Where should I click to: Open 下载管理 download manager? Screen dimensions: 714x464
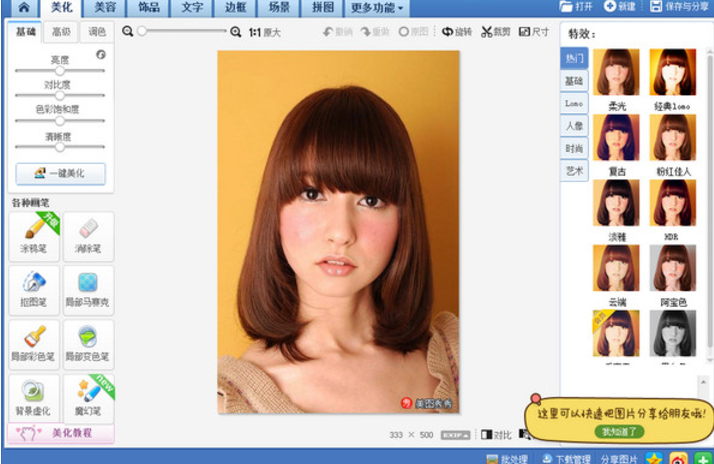(566, 459)
